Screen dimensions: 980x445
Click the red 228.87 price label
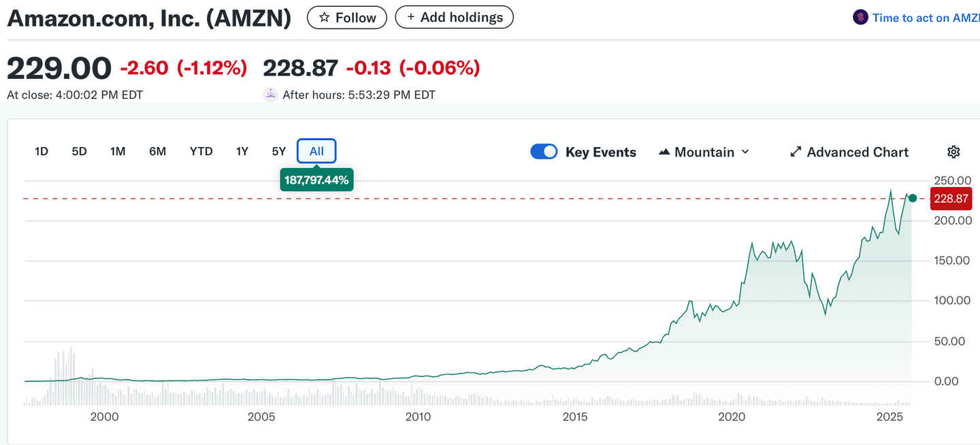(951, 199)
